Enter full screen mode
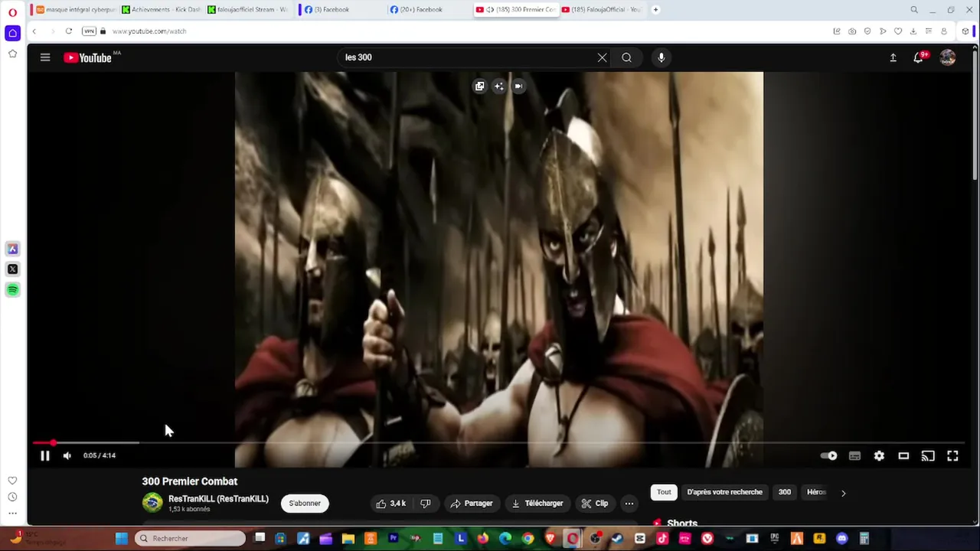The image size is (980, 551). (952, 455)
